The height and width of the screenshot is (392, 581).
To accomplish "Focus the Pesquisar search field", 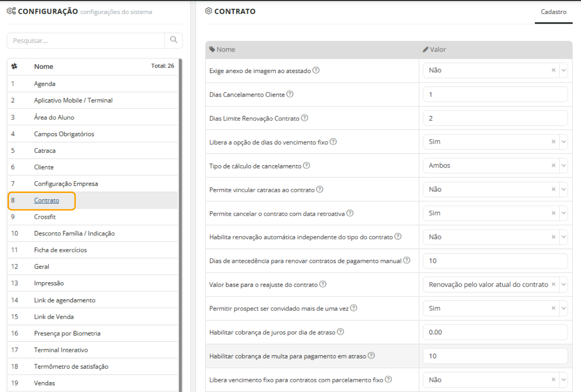I will (86, 41).
